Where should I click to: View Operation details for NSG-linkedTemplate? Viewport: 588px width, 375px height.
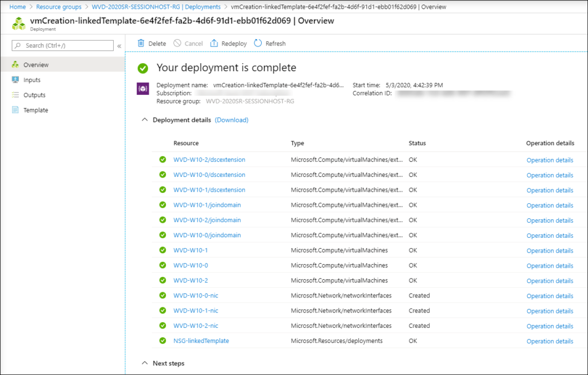pyautogui.click(x=550, y=341)
